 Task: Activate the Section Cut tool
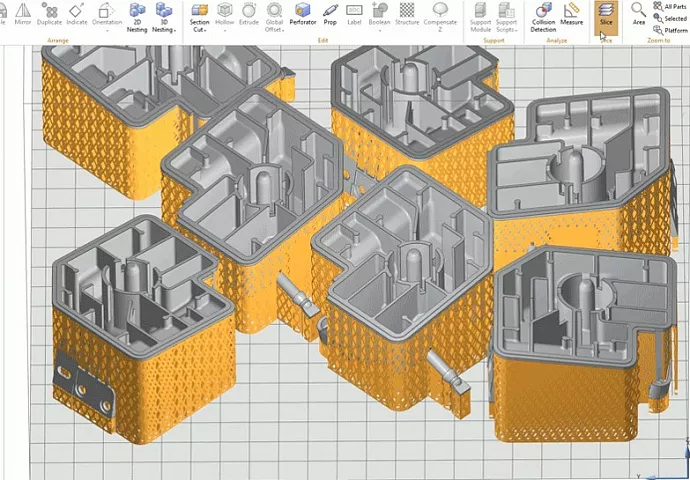click(x=199, y=17)
